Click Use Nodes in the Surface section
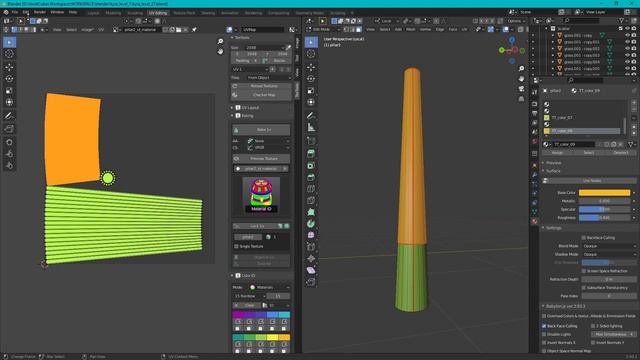This screenshot has width=640, height=360. (x=589, y=180)
